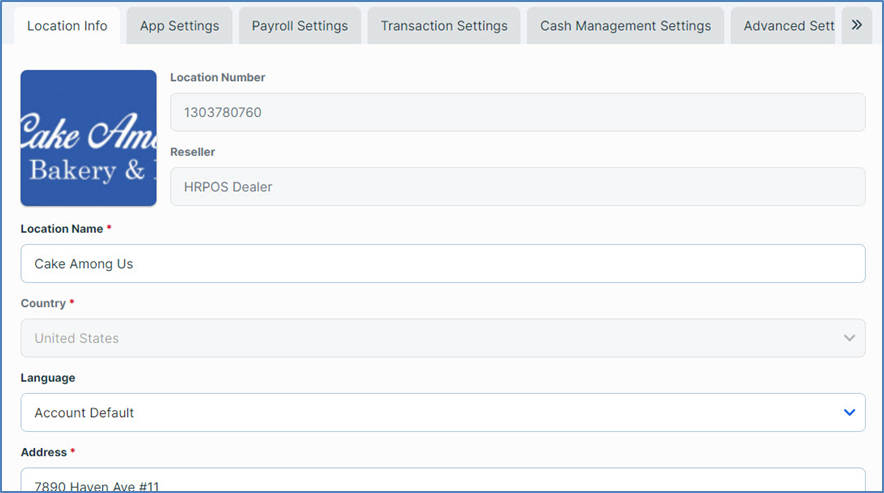The image size is (884, 493).
Task: Go to the Payroll Settings tab
Action: pos(299,26)
